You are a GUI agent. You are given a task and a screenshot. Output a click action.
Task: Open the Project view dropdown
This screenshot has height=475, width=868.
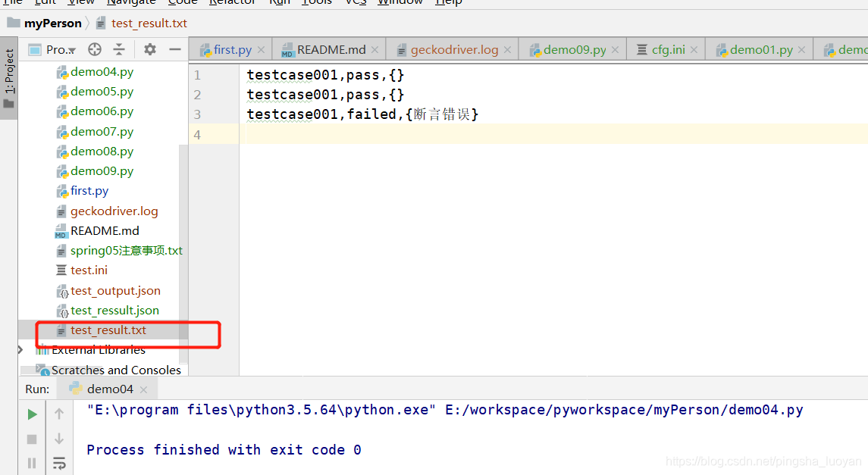pyautogui.click(x=52, y=50)
